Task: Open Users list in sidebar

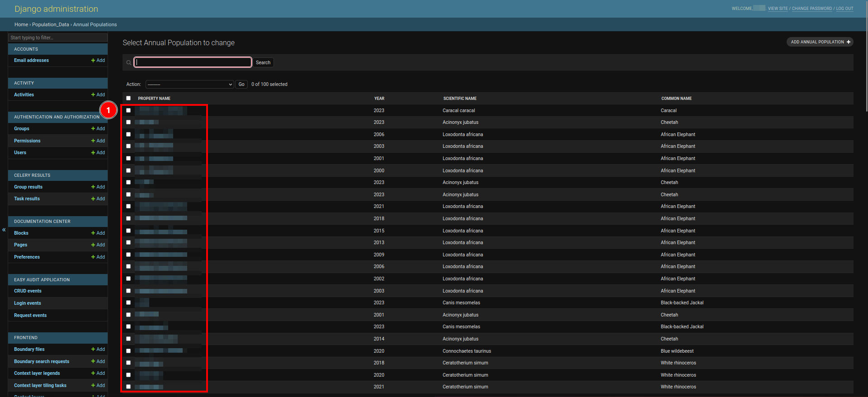Action: click(x=20, y=153)
